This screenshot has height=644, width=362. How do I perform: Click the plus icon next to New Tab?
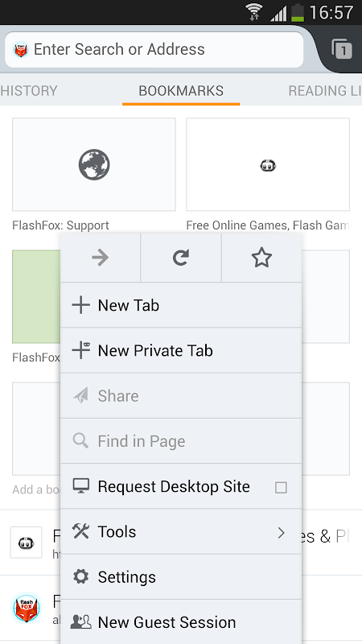[81, 305]
